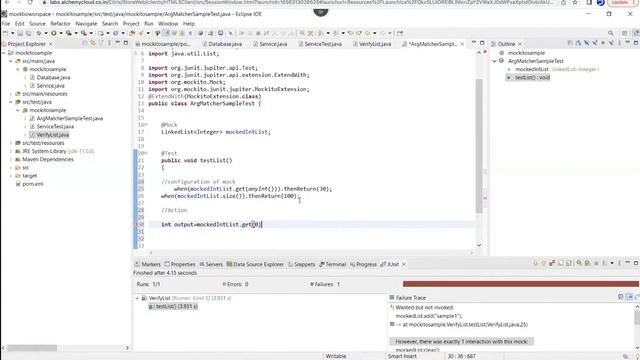This screenshot has height=360, width=640.
Task: Switch to Database.java editor tab
Action: point(222,44)
